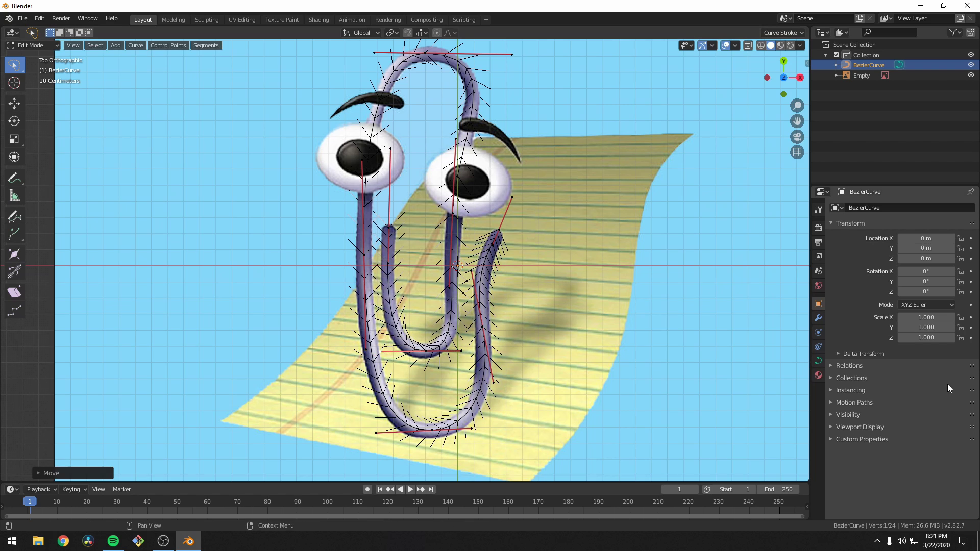Collapse the Transform panel

pyautogui.click(x=850, y=223)
